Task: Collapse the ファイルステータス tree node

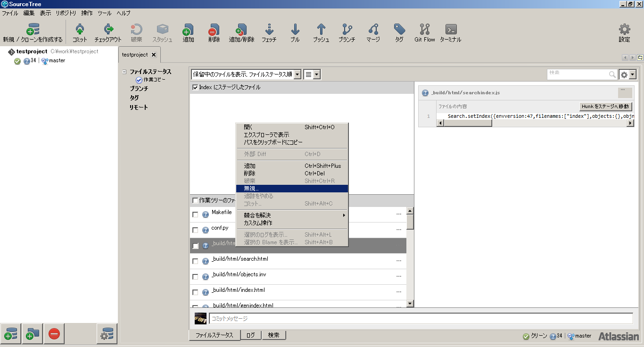Action: coord(124,72)
